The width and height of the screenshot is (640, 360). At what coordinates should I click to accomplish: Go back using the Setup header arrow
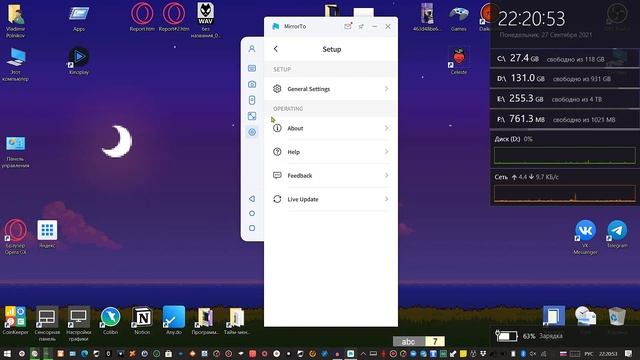pos(276,49)
